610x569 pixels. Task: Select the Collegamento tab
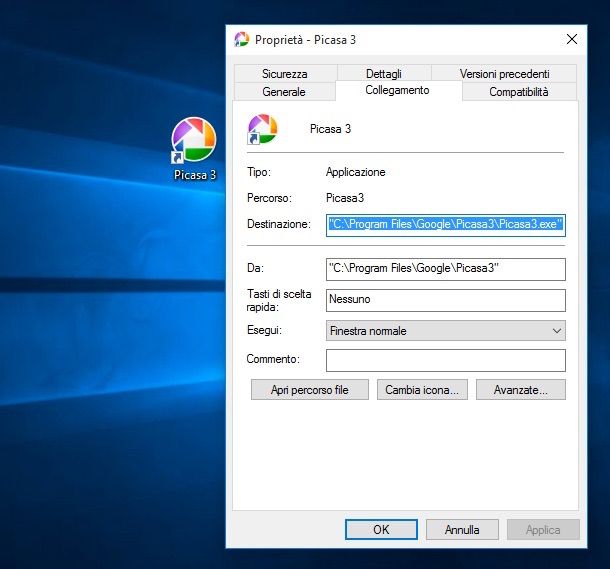click(397, 90)
